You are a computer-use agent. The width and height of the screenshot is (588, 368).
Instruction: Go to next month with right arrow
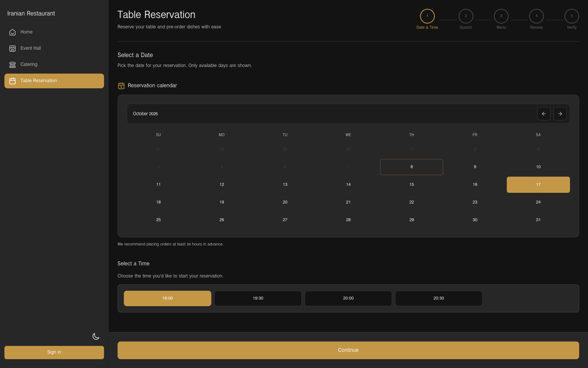pos(560,114)
